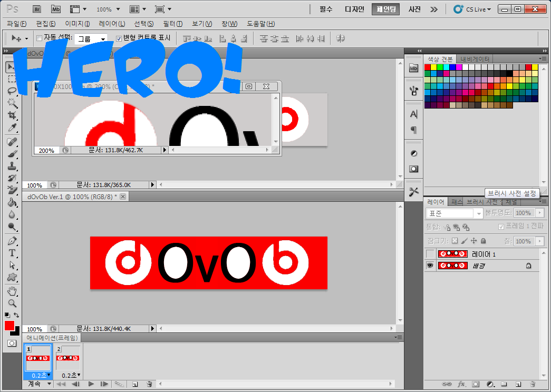The image size is (551, 392).
Task: Open frame 1 delay 0.2초 dropdown
Action: pos(41,376)
